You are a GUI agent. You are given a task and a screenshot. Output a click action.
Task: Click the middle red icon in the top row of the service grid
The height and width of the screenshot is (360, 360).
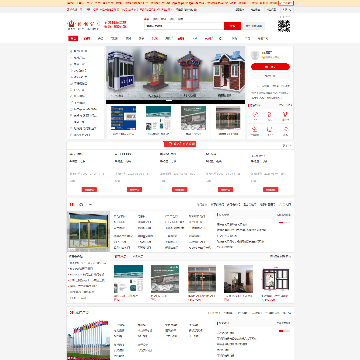click(x=270, y=115)
